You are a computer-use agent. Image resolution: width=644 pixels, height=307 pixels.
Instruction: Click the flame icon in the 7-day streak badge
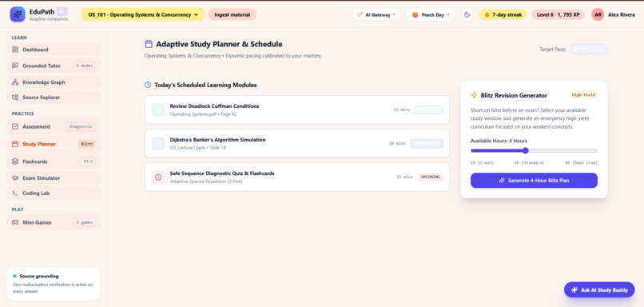pyautogui.click(x=487, y=15)
